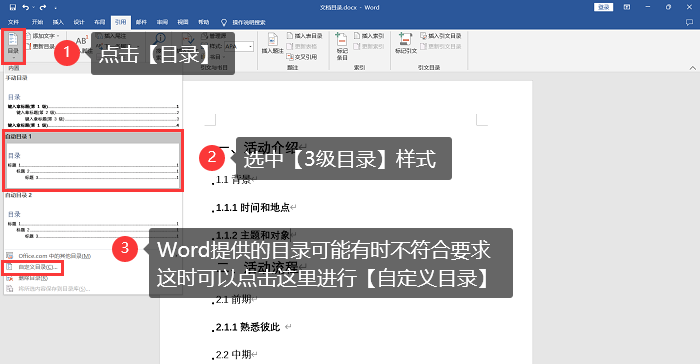This screenshot has height=364, width=700.
Task: Click 标记条目 (Mark Entry) icon
Action: (x=342, y=40)
